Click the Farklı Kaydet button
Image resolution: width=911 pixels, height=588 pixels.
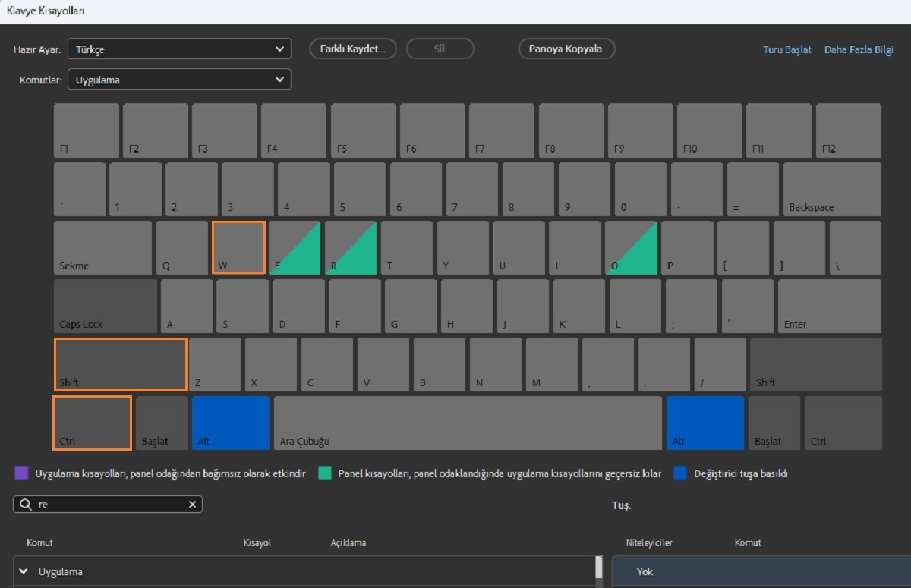point(352,48)
